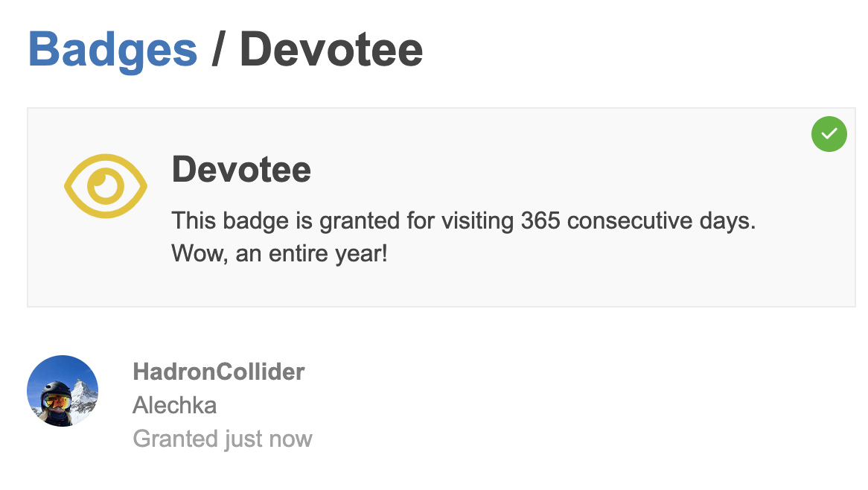868x490 pixels.
Task: Open HadronCollider's username link
Action: pyautogui.click(x=219, y=372)
